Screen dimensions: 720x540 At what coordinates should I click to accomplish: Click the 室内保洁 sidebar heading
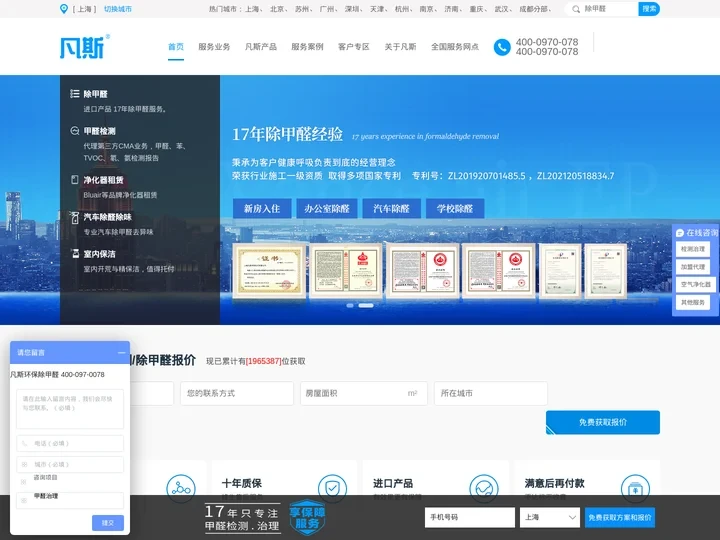coord(99,254)
